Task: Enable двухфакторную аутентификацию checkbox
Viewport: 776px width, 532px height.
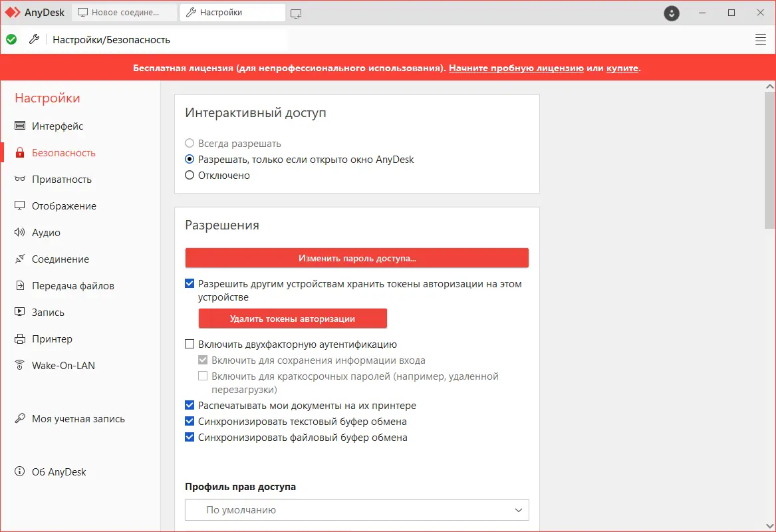Action: click(x=190, y=344)
